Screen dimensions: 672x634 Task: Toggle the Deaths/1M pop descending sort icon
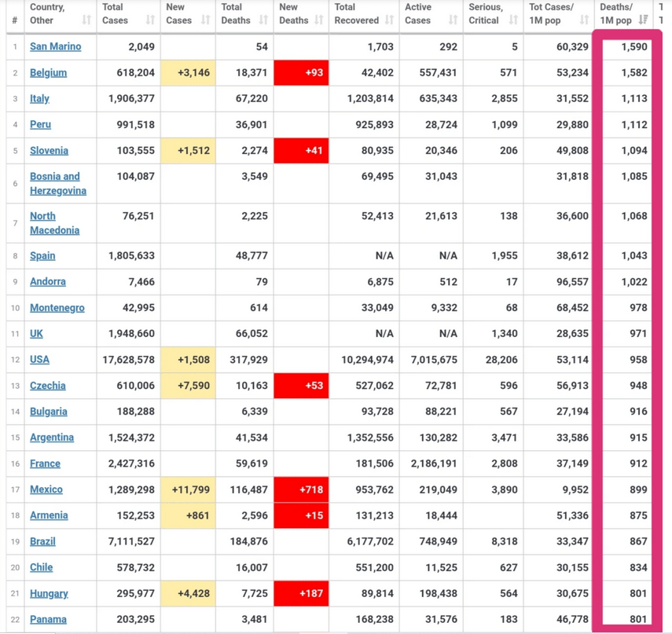(643, 20)
